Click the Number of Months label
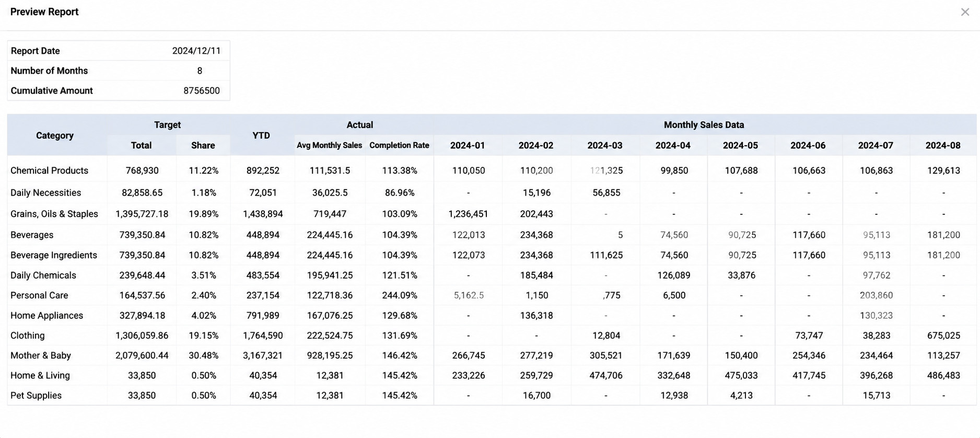This screenshot has width=980, height=438. pyautogui.click(x=49, y=71)
